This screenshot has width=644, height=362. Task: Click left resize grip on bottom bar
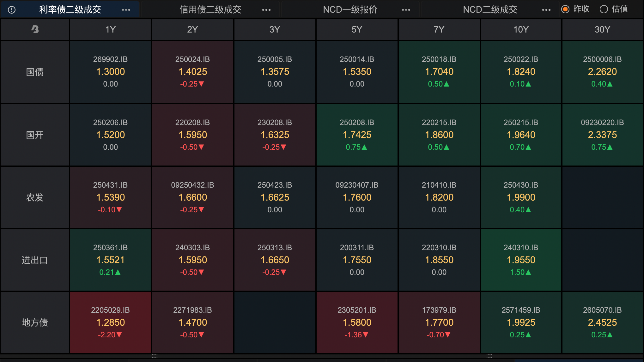(x=155, y=356)
